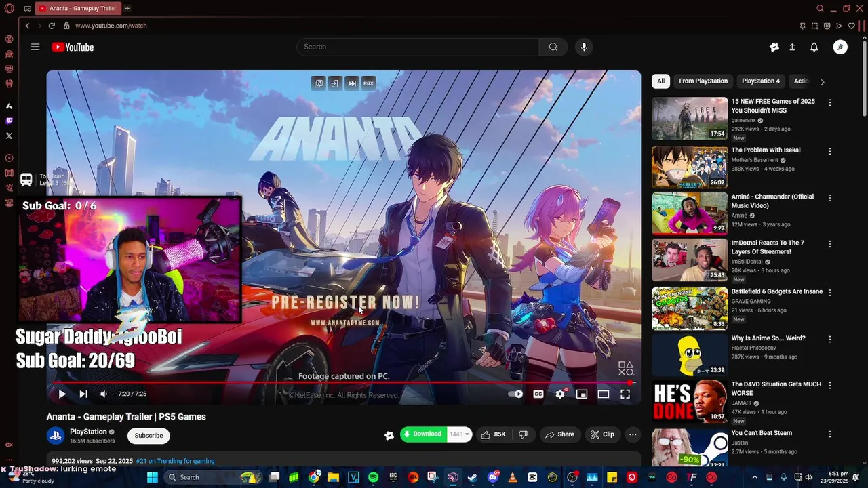Skip to next video in player
The height and width of the screenshot is (488, 868).
pos(83,394)
